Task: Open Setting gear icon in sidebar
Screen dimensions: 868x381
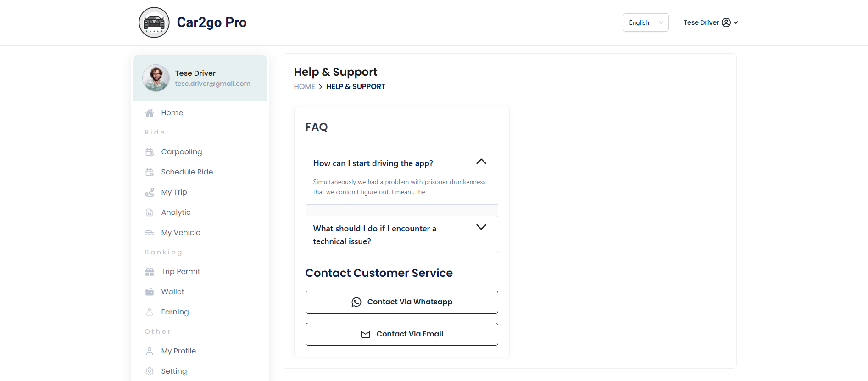Action: pos(150,371)
